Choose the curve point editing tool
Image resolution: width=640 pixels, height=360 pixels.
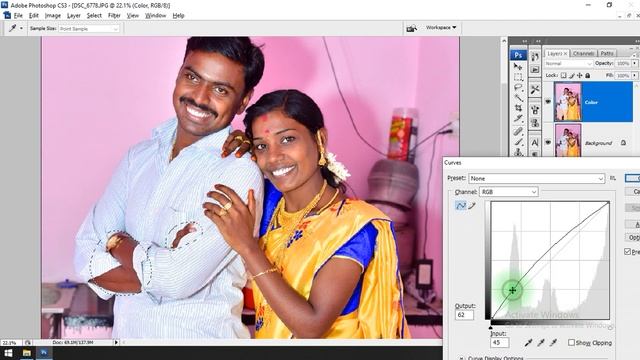(460, 206)
